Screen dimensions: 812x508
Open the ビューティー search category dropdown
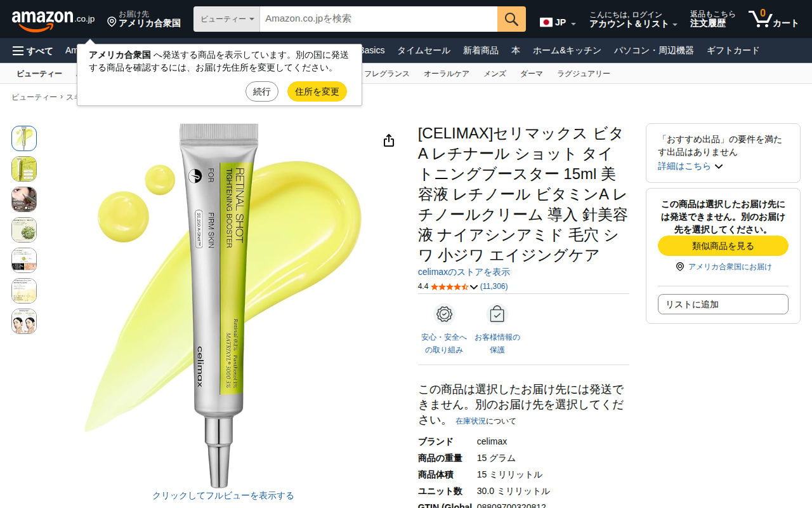(227, 19)
